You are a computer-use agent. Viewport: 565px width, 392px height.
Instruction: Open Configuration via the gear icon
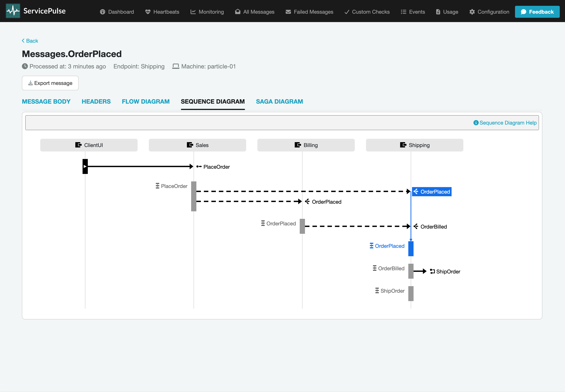pos(472,12)
